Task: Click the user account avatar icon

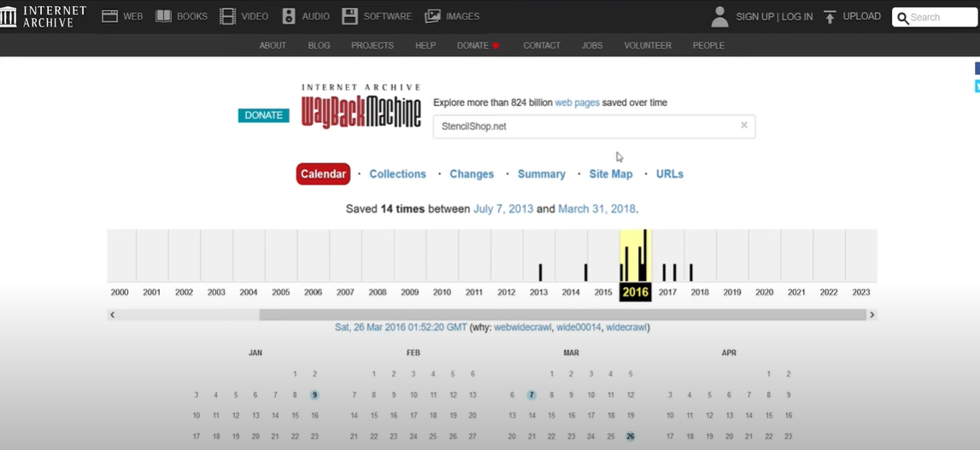Action: pyautogui.click(x=720, y=17)
